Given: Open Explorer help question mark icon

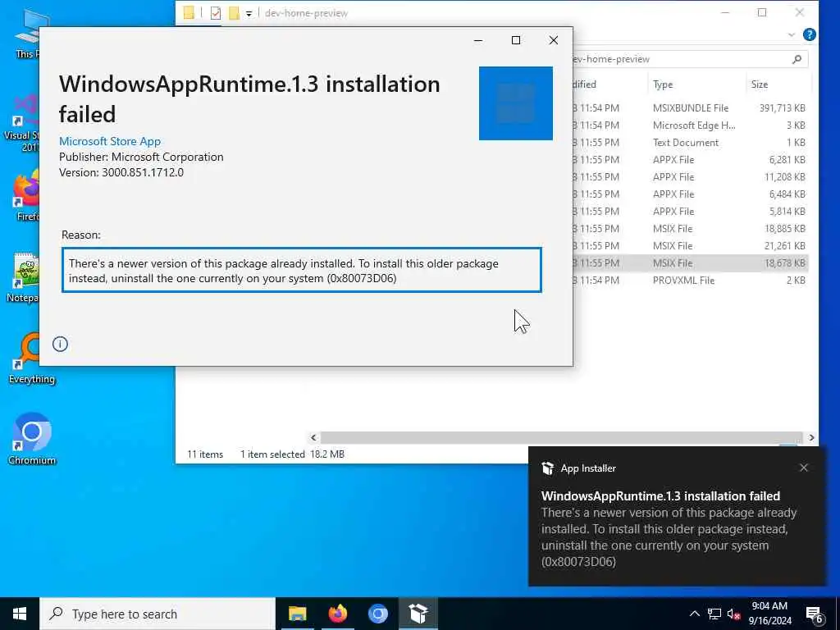Looking at the screenshot, I should 810,34.
